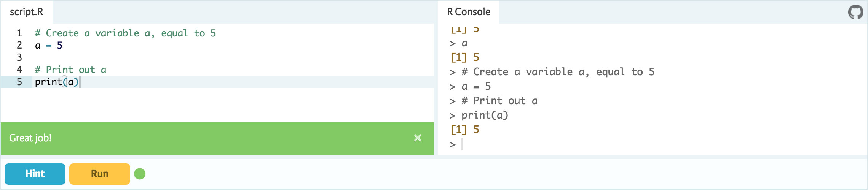Click the '# Print out a' editor comment

pyautogui.click(x=70, y=70)
